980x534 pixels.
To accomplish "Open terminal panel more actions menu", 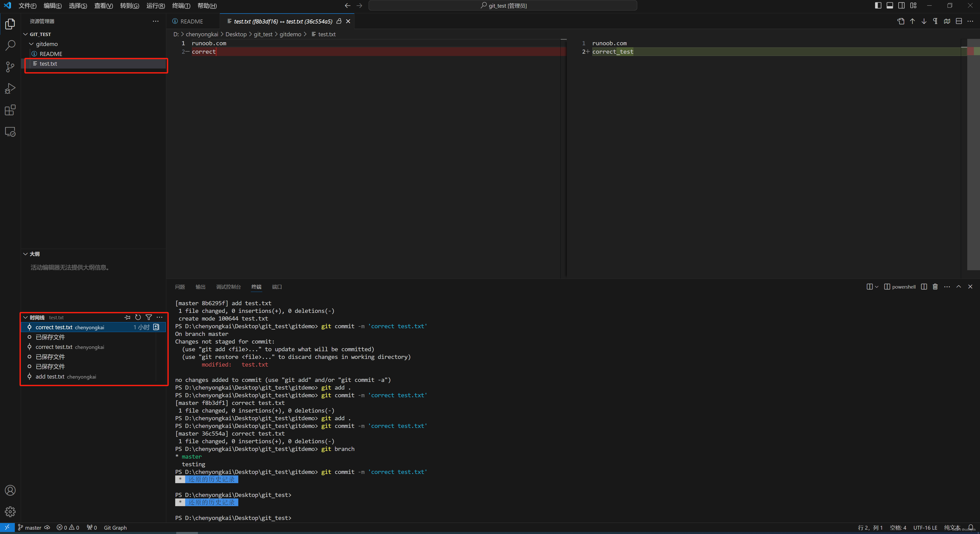I will [947, 287].
